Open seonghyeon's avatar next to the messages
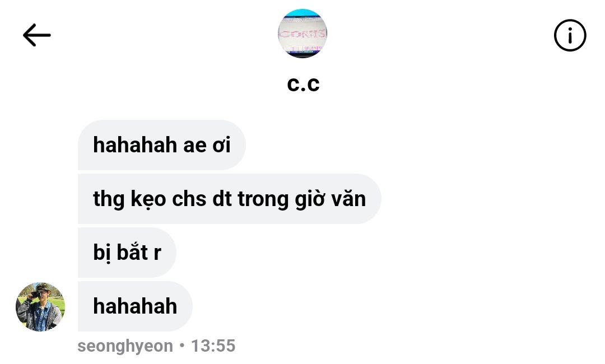This screenshot has width=605, height=364. [40, 307]
